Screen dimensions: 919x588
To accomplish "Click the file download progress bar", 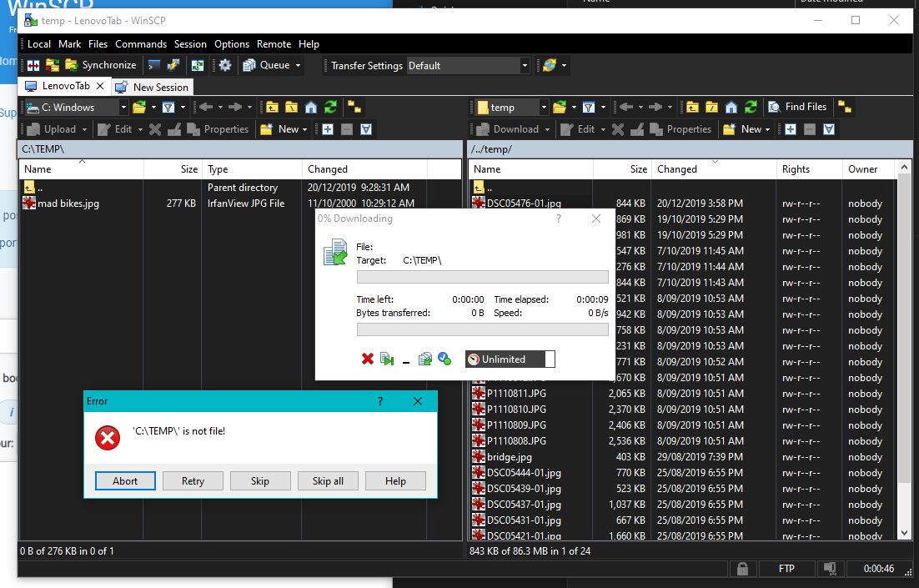I will click(482, 277).
